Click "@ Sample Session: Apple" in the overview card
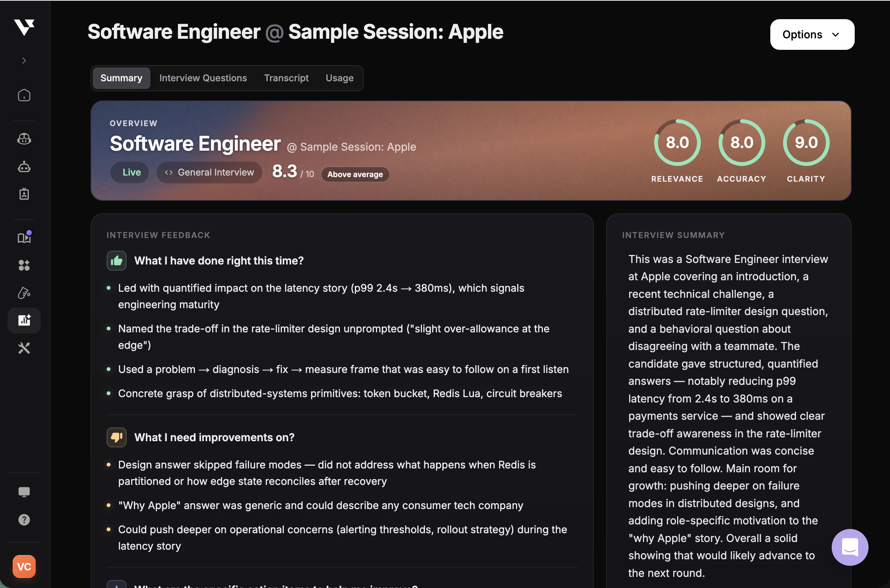Viewport: 890px width, 588px height. (x=351, y=147)
